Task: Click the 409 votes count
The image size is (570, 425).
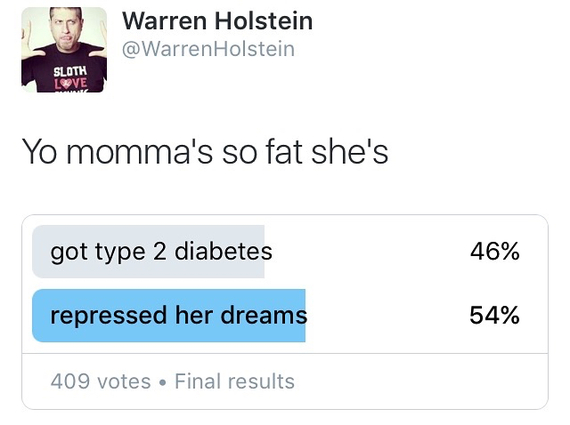Action: click(x=101, y=381)
